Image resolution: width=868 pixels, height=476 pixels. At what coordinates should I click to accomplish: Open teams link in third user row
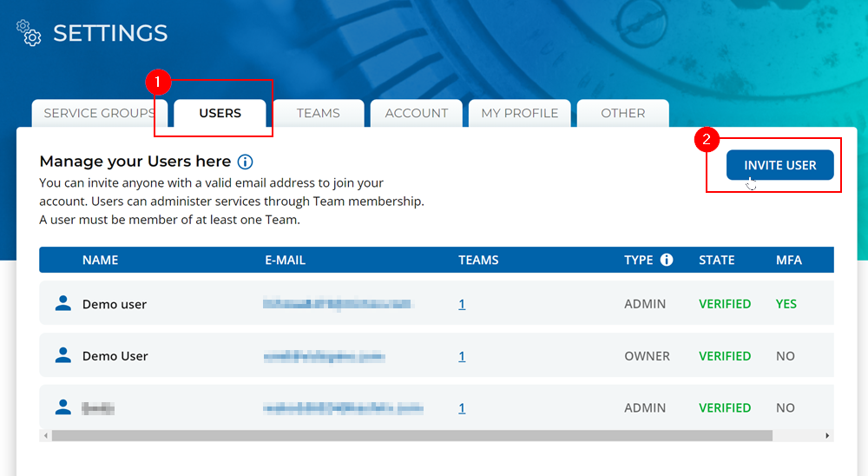[x=462, y=408]
